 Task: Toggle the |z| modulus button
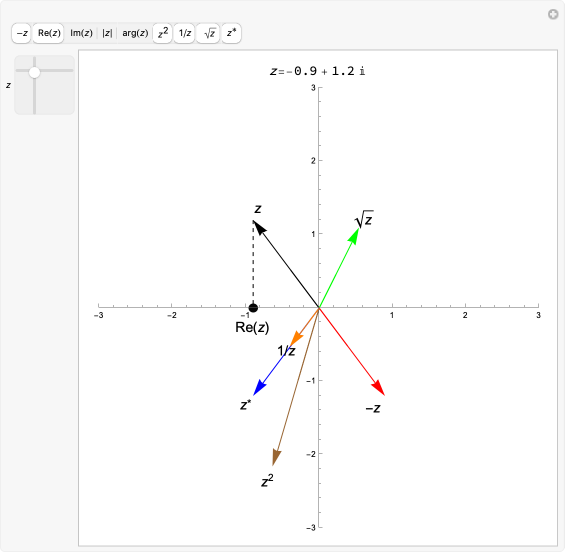107,33
